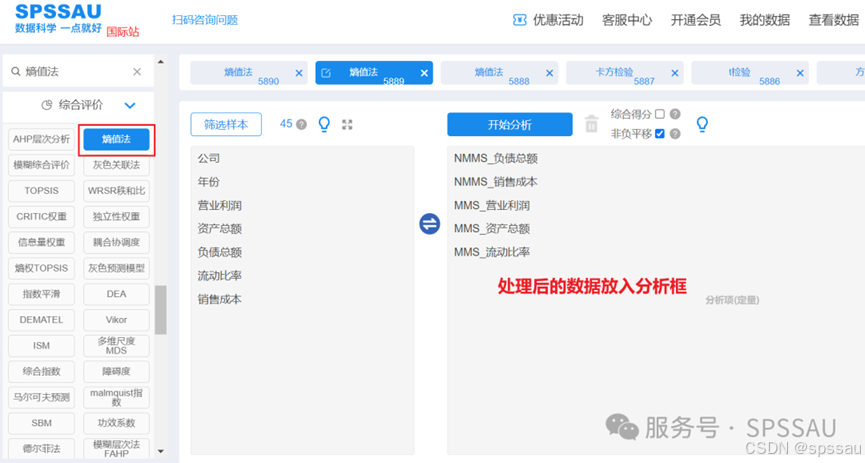The height and width of the screenshot is (463, 865).
Task: Select the DEMATEL method
Action: [x=41, y=320]
